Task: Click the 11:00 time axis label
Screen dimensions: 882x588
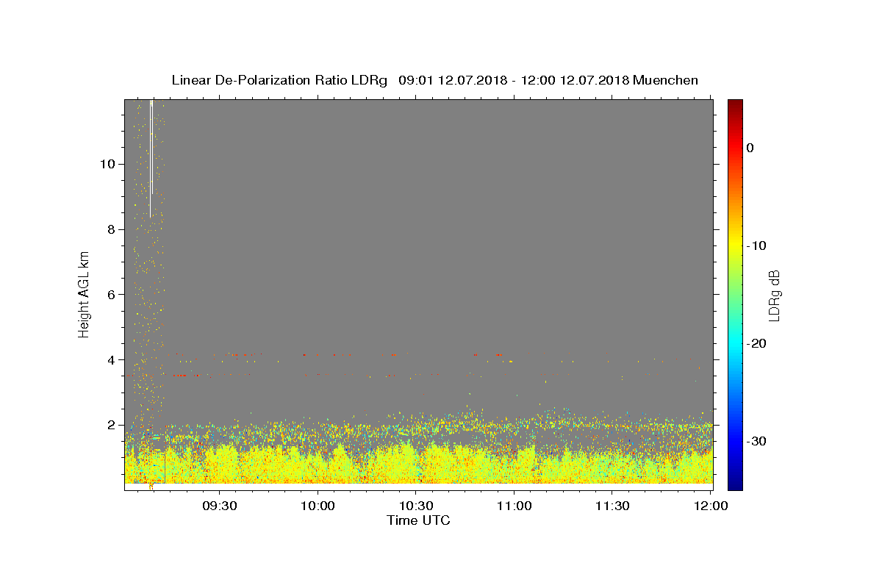Action: pyautogui.click(x=514, y=506)
